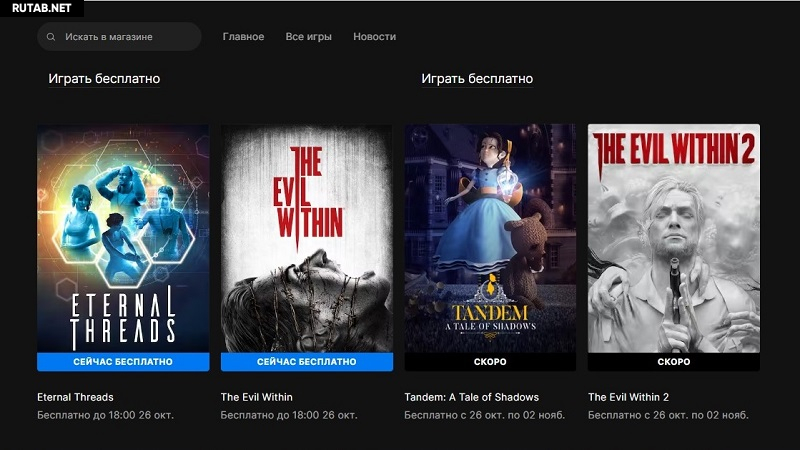
Task: Click "The Evil Within" title text
Action: [256, 397]
